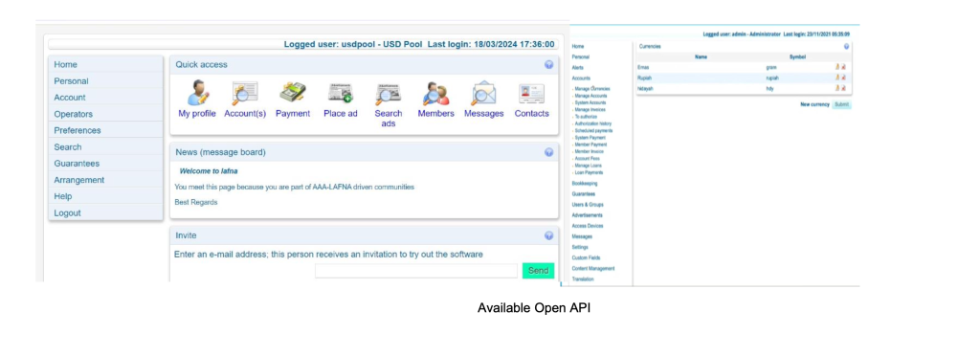Open the Arrangement menu item
Image resolution: width=980 pixels, height=356 pixels.
pos(105,179)
